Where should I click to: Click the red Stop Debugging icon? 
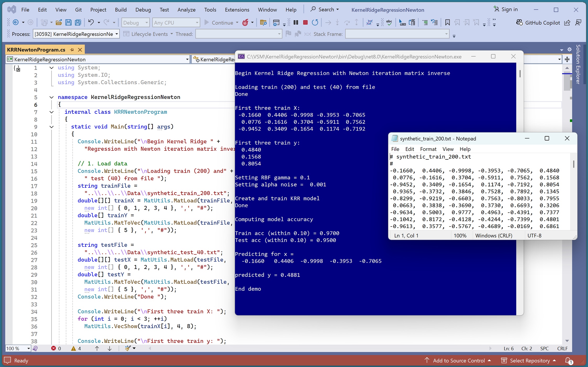point(305,23)
